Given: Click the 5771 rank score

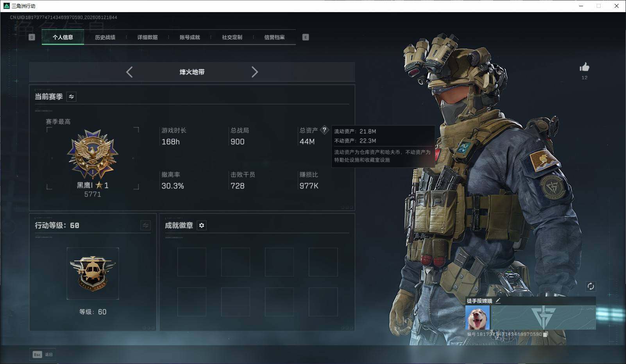Looking at the screenshot, I should (x=93, y=194).
